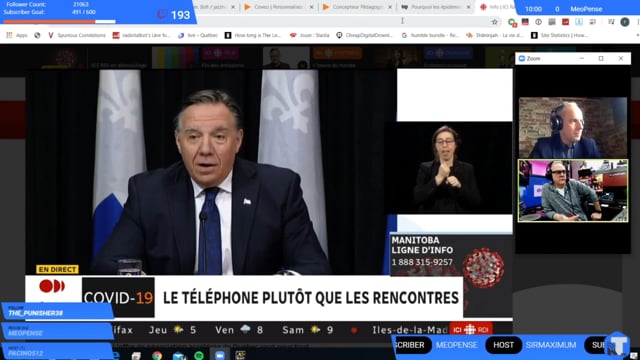Click the 'Jeu 5' weather forecast entry
Image resolution: width=640 pixels, height=360 pixels.
(172, 330)
